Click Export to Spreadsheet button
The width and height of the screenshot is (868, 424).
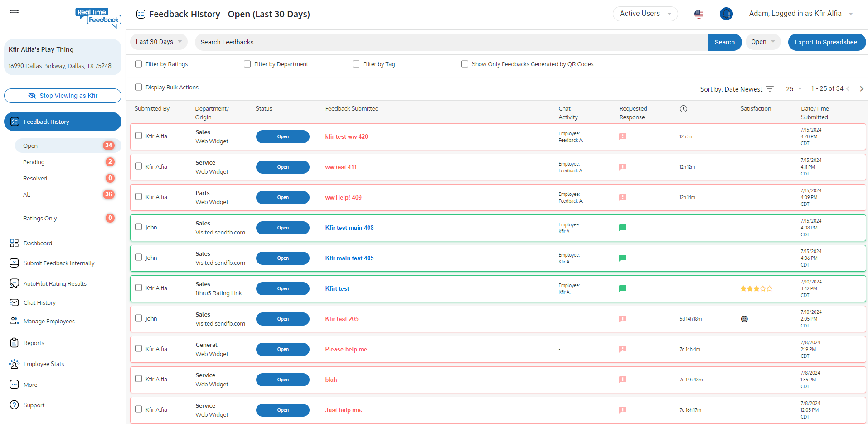tap(826, 42)
